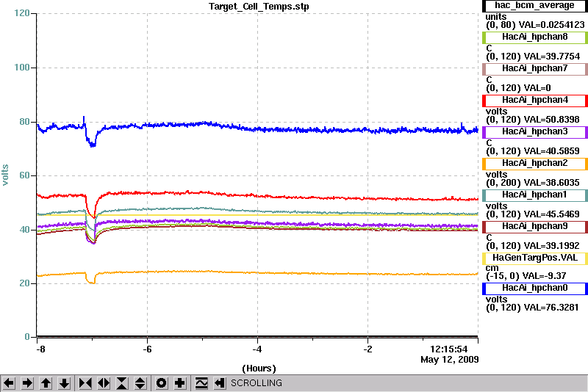Viewport: 588px width, 392px height.
Task: Click the "volts" y-axis label
Action: tap(5, 175)
